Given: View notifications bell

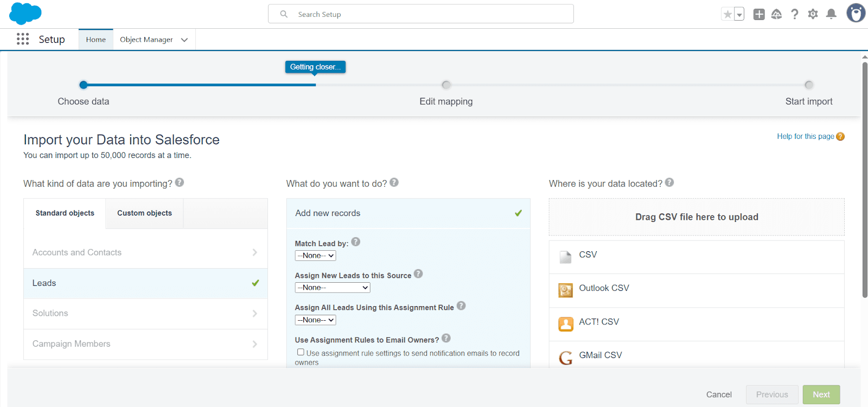Looking at the screenshot, I should tap(831, 15).
